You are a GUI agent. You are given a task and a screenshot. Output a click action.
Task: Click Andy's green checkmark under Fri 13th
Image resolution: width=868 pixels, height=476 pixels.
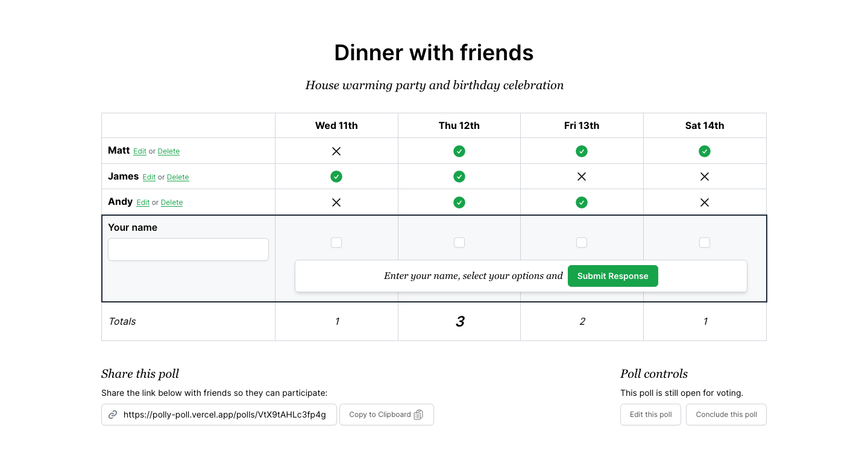coord(582,202)
